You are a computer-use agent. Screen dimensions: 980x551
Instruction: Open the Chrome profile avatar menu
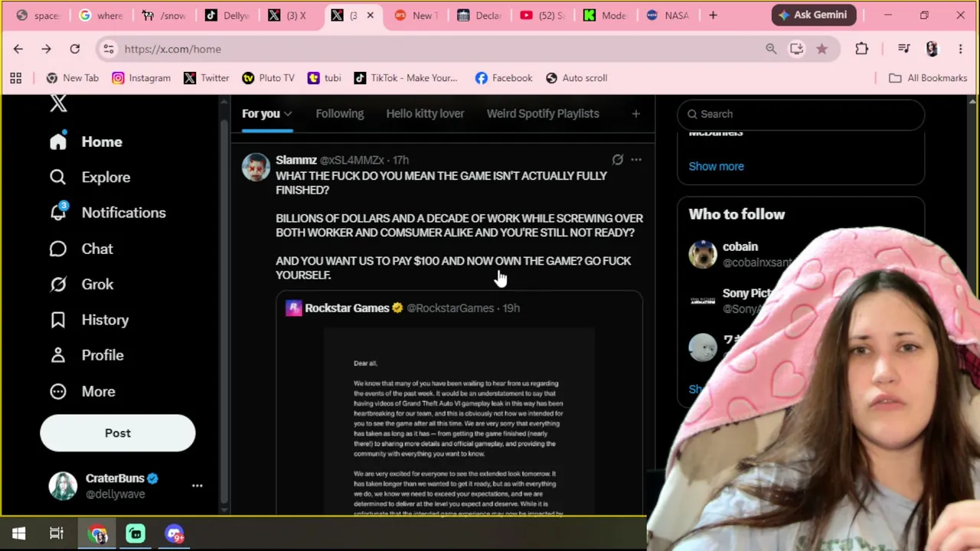[932, 49]
